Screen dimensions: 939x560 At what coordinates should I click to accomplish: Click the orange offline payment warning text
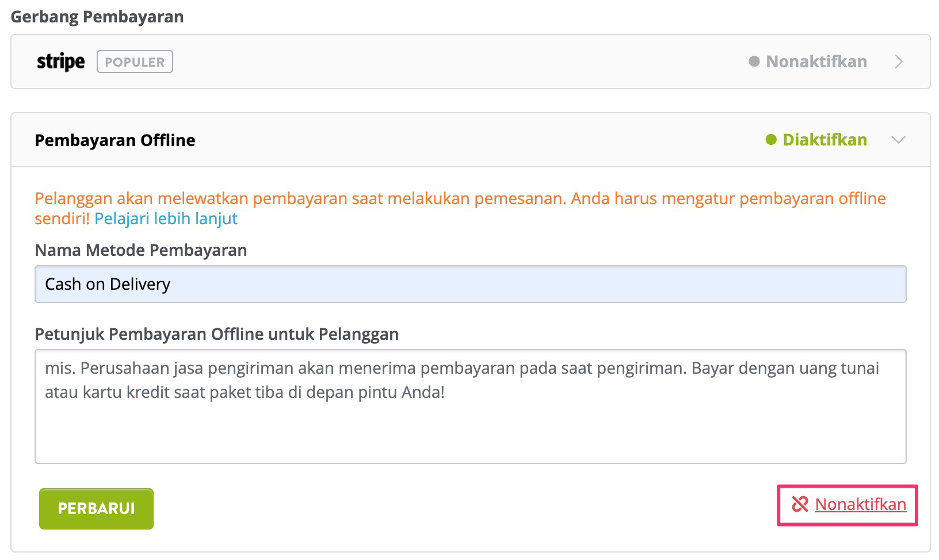[x=460, y=208]
